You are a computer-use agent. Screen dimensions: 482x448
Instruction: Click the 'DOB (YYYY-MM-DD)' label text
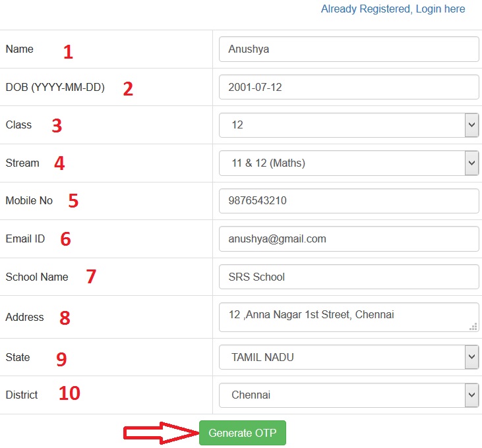click(x=55, y=87)
